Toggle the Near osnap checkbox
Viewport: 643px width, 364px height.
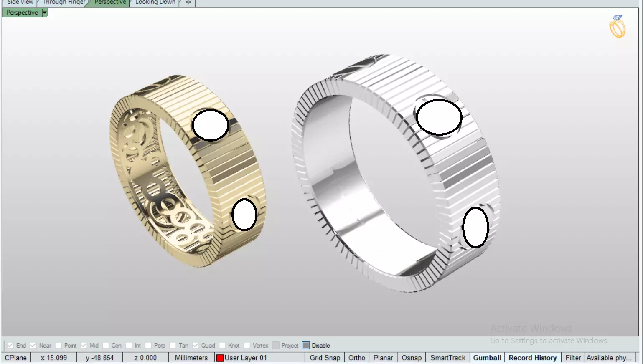pyautogui.click(x=33, y=346)
